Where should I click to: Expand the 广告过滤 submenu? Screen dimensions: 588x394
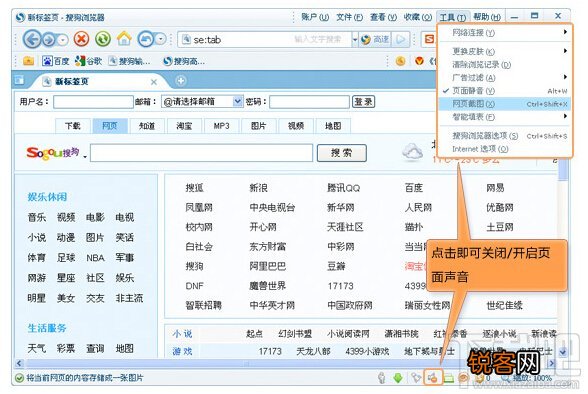point(505,78)
